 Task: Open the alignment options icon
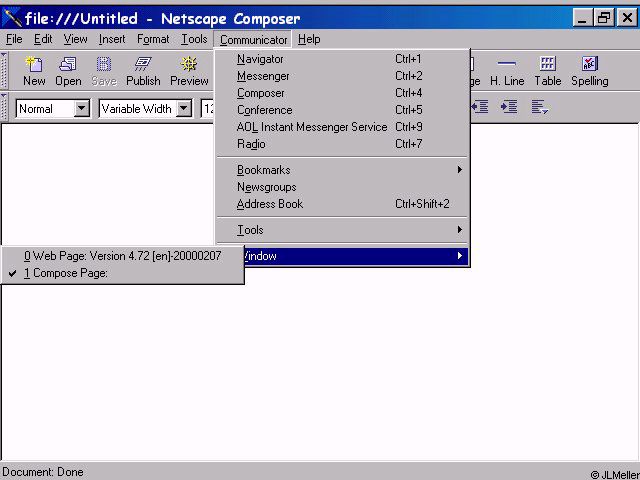[x=540, y=107]
